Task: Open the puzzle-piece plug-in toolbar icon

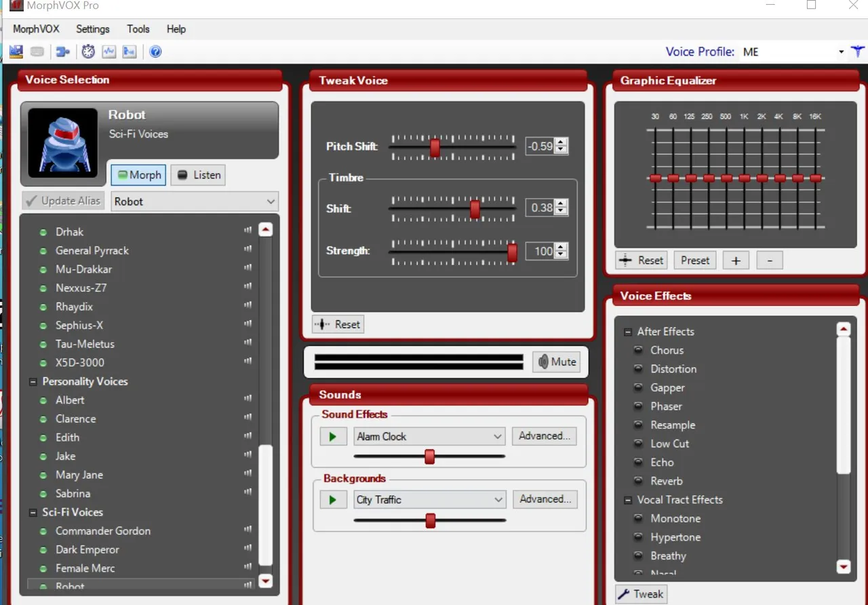Action: click(63, 52)
